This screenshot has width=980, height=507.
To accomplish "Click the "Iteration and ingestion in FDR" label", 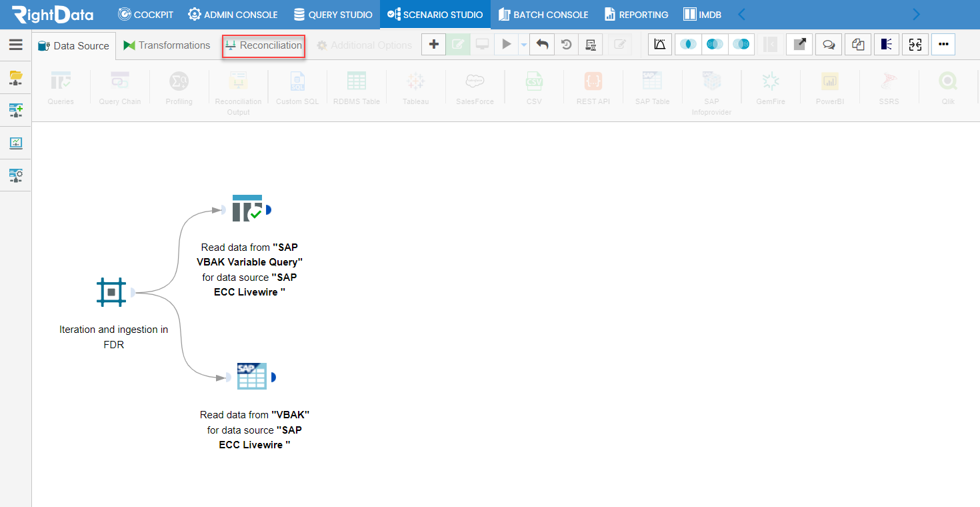I will 114,337.
